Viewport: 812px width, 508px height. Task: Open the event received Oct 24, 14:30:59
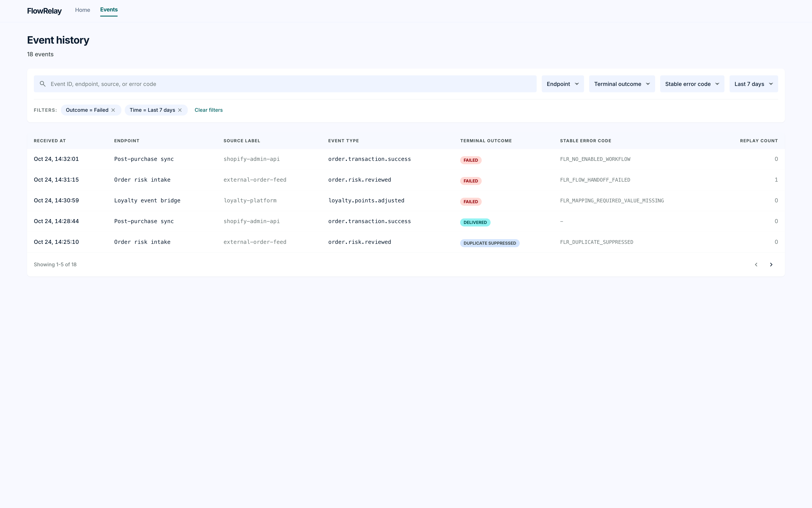click(x=406, y=201)
